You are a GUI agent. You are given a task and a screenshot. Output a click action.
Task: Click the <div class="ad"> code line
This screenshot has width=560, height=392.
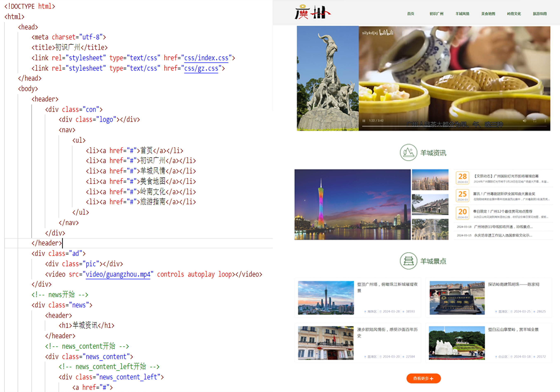click(58, 254)
